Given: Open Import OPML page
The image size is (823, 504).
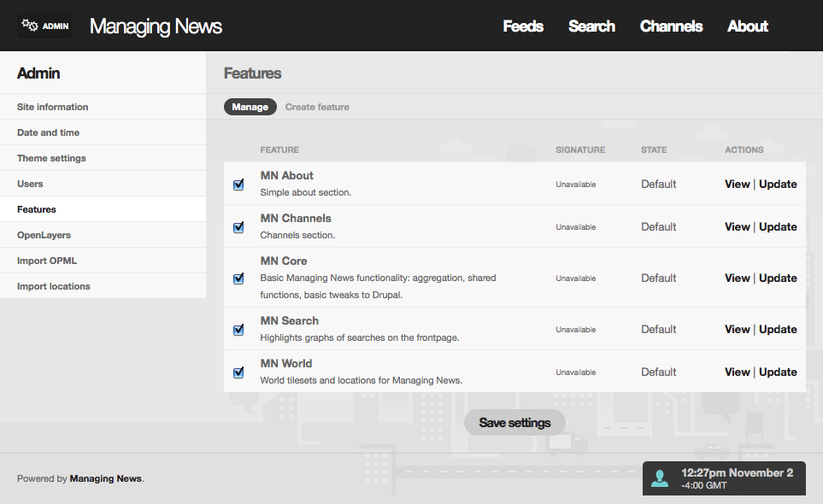Looking at the screenshot, I should coord(103,261).
